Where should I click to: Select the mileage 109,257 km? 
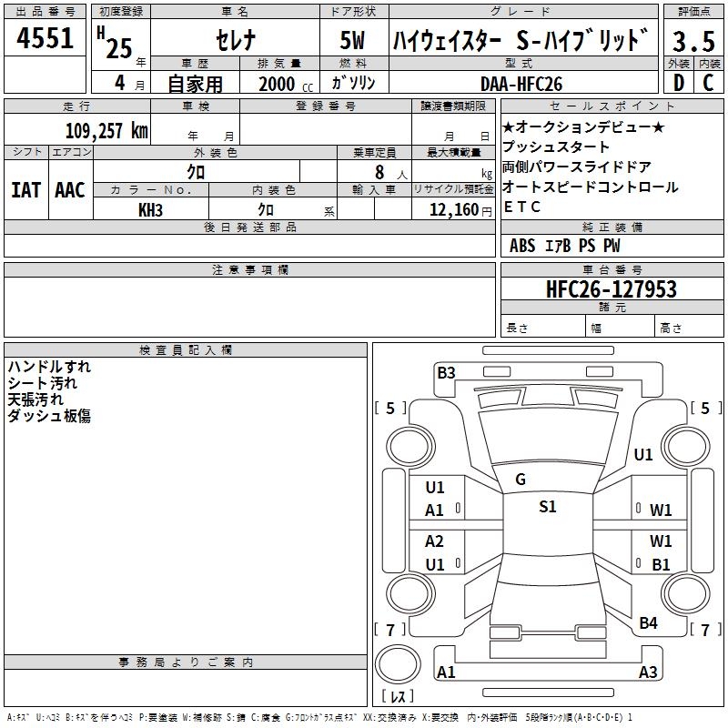106,131
